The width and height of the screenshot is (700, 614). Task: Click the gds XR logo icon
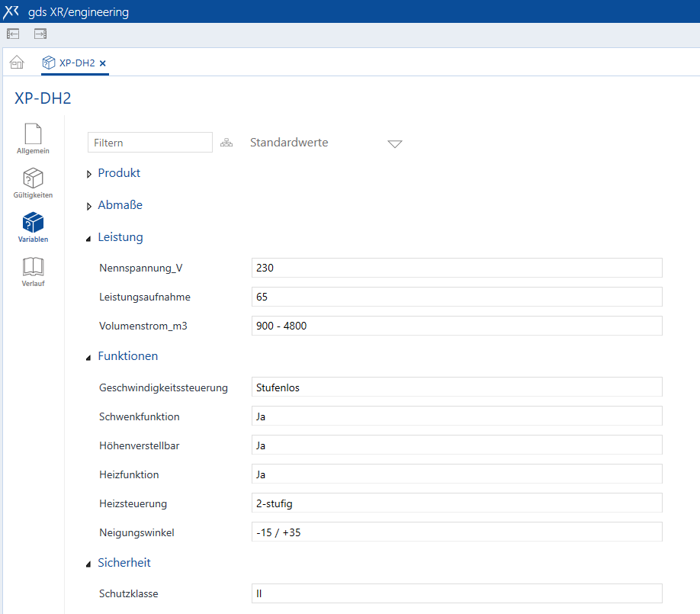click(x=11, y=11)
